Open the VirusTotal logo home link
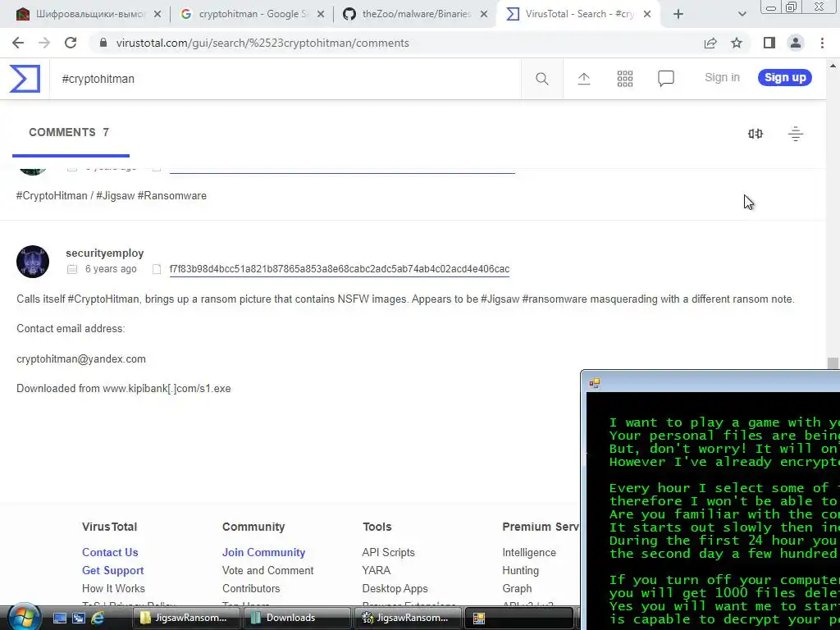The height and width of the screenshot is (630, 840). [25, 79]
